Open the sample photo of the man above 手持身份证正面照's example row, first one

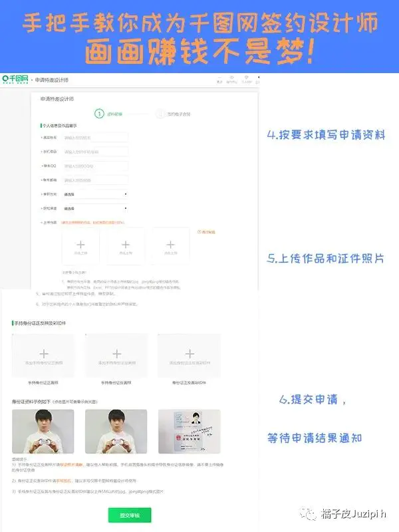[43, 432]
